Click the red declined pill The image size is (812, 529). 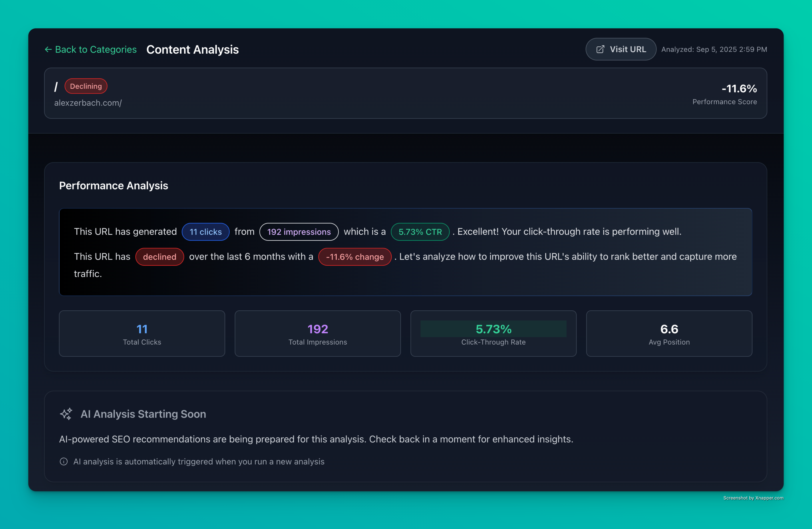click(x=159, y=257)
